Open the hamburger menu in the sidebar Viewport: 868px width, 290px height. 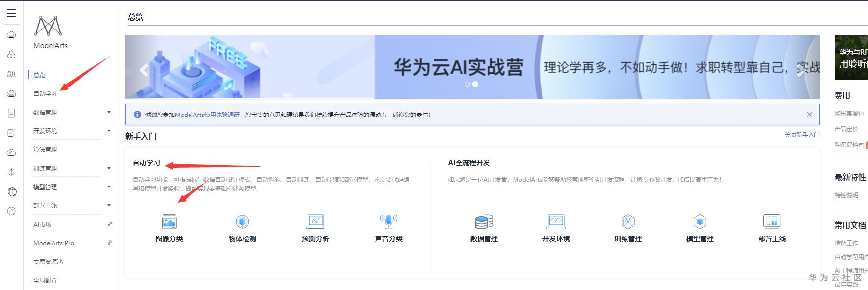pyautogui.click(x=11, y=13)
